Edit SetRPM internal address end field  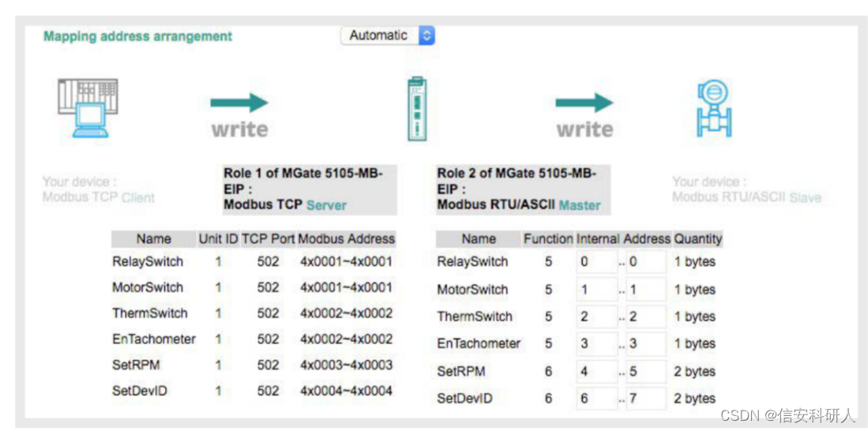pyautogui.click(x=646, y=371)
